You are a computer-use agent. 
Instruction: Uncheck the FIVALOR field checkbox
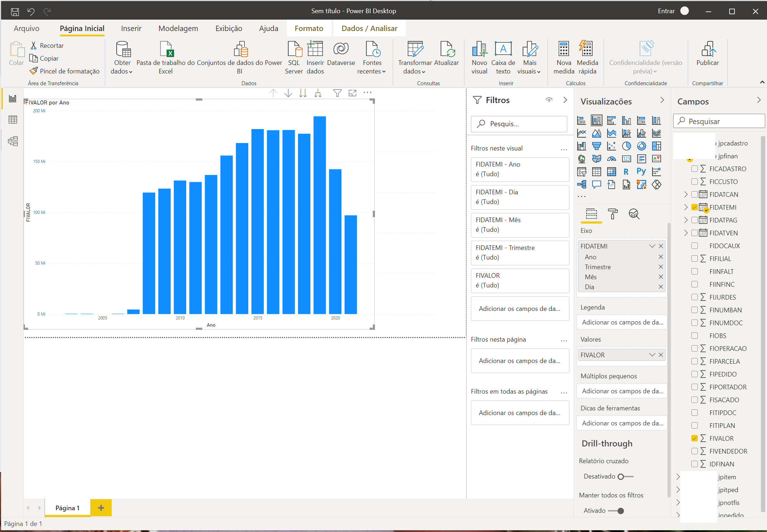point(694,438)
